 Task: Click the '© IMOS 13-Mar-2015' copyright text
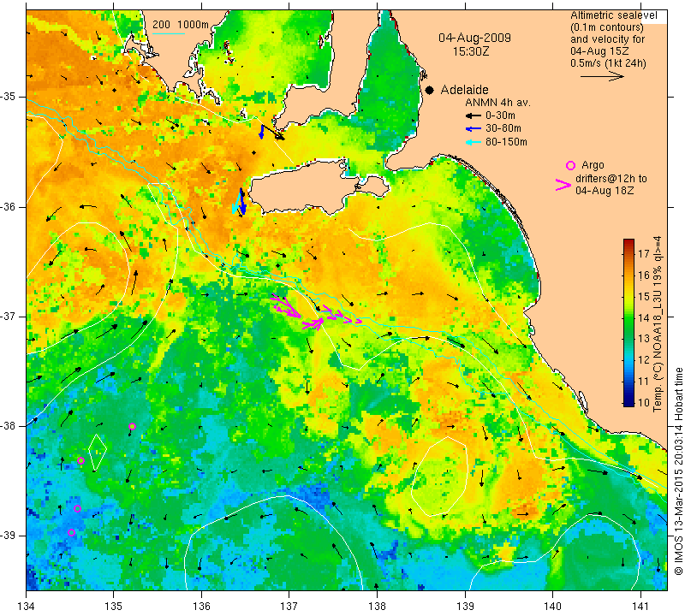(678, 525)
